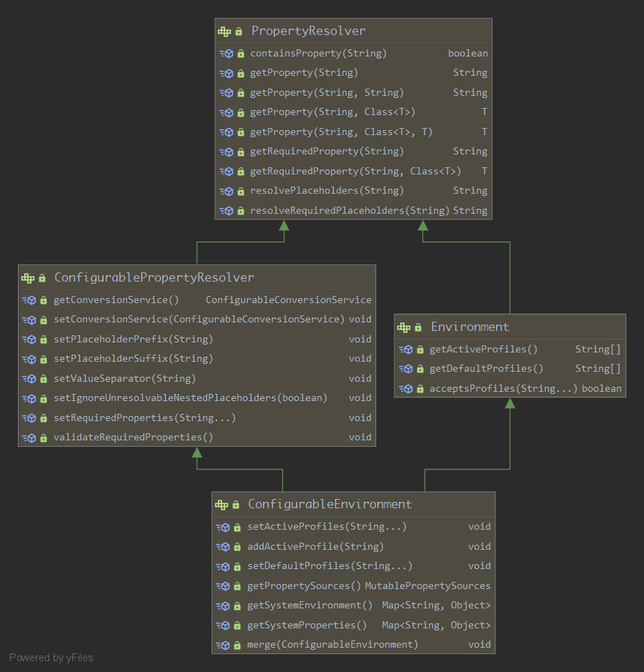This screenshot has height=672, width=644.
Task: Select the Environment node title
Action: click(470, 327)
